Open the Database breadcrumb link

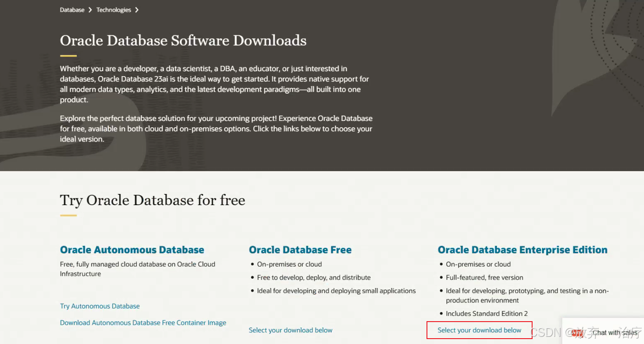(x=72, y=9)
